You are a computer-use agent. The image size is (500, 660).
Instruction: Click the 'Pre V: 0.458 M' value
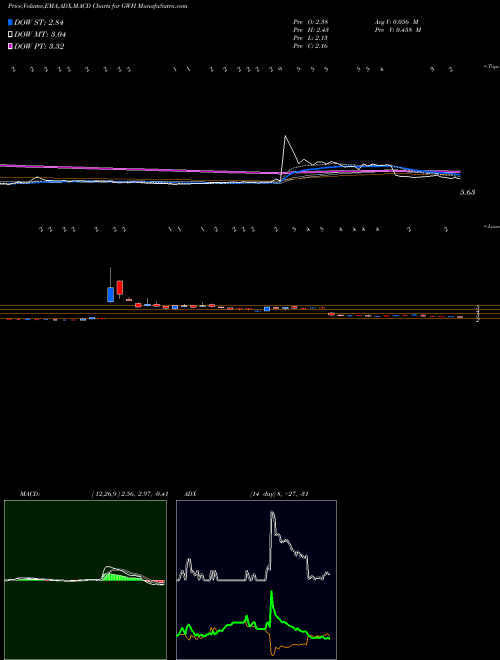(398, 30)
